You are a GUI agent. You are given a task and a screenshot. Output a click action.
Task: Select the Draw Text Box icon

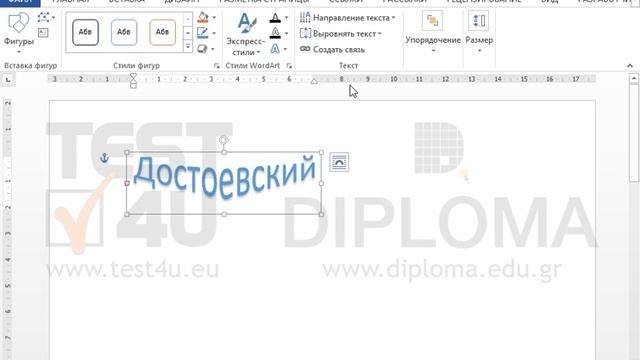(x=43, y=33)
